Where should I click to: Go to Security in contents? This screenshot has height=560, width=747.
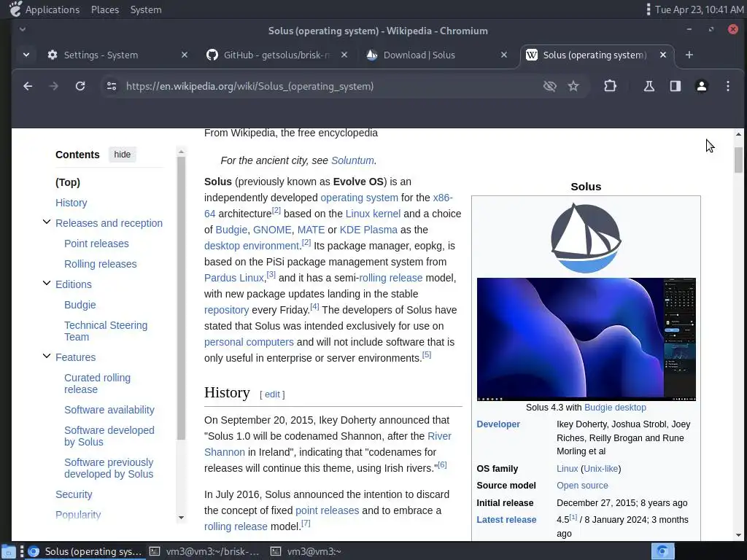coord(74,494)
